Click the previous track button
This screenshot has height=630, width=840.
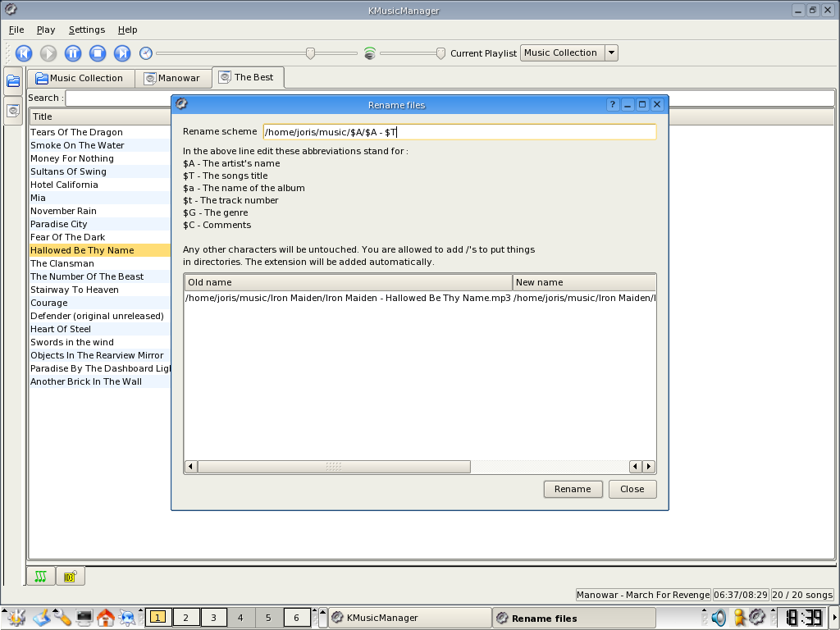tap(24, 53)
